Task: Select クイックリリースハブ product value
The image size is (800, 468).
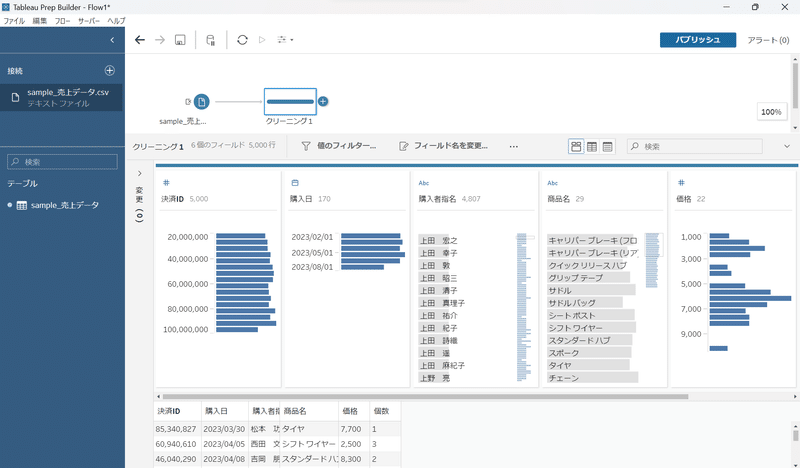Action: tap(587, 265)
